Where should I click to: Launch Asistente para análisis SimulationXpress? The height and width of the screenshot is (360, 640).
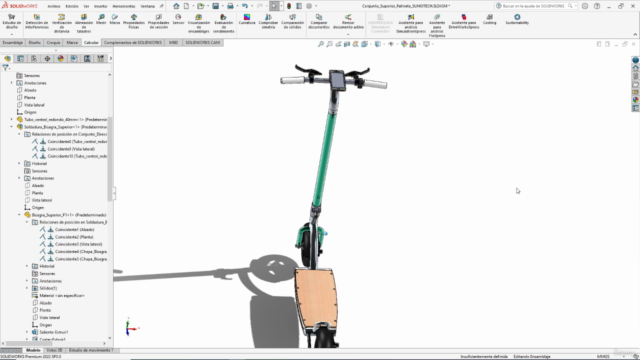[x=411, y=23]
